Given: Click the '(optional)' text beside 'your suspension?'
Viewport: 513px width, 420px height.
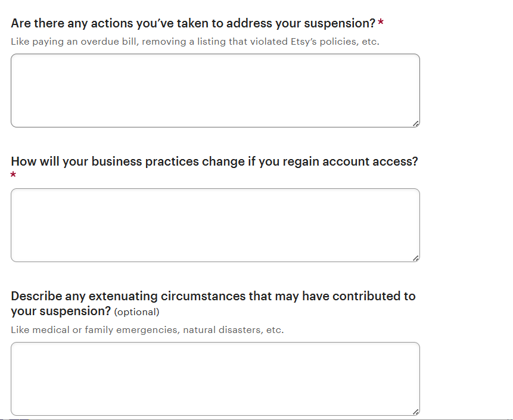Looking at the screenshot, I should [136, 312].
